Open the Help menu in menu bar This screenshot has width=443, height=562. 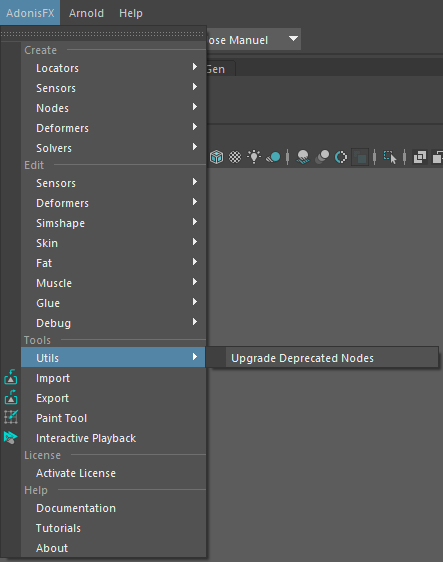[x=131, y=13]
